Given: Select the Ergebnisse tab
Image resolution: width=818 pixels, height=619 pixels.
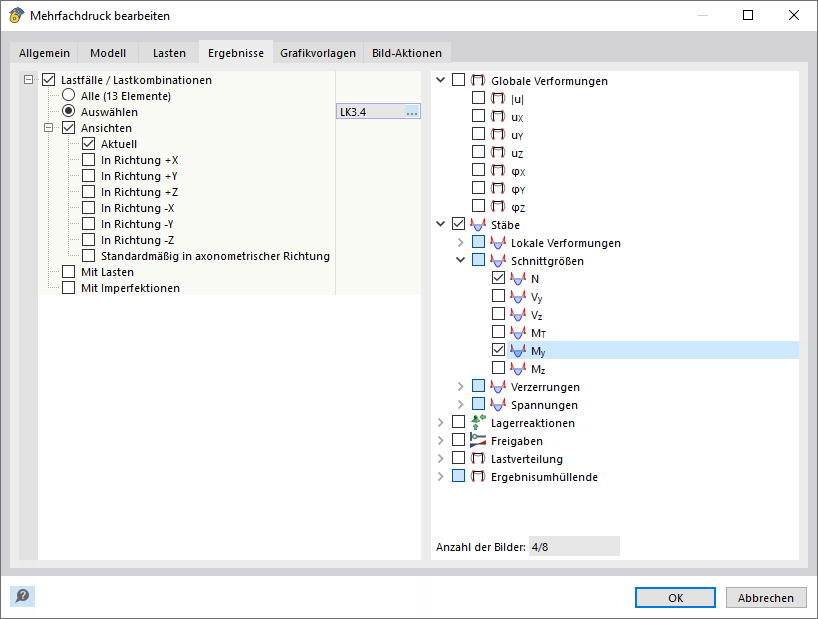Looking at the screenshot, I should pos(236,53).
